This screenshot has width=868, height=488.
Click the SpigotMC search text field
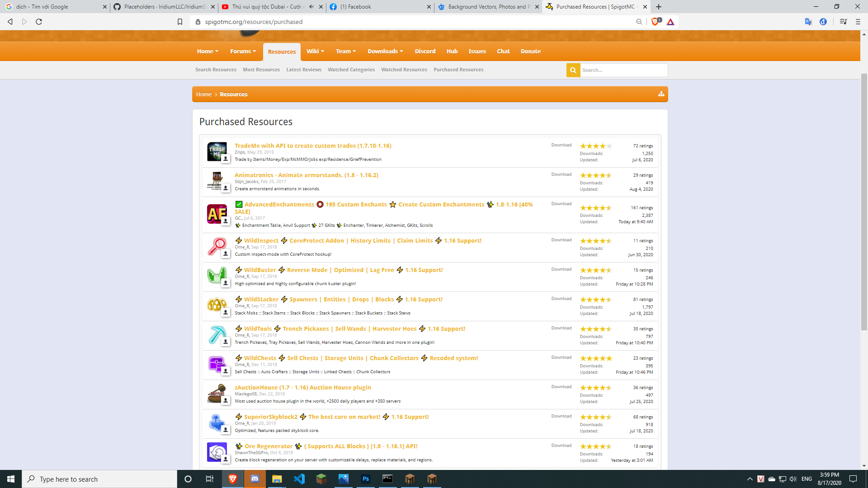(623, 70)
